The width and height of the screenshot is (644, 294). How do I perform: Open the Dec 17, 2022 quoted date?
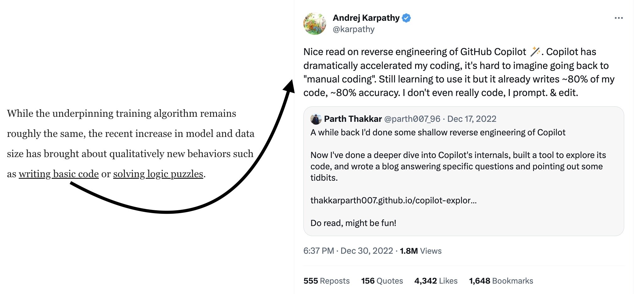[472, 119]
